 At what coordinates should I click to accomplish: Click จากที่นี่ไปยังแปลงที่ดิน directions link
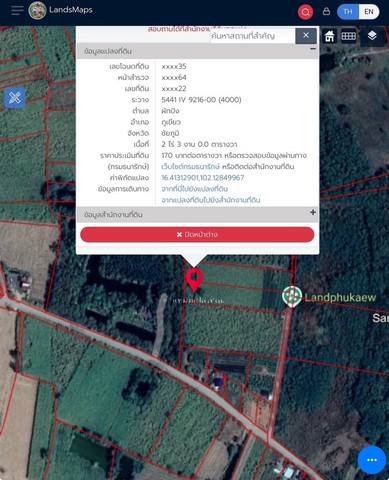click(195, 189)
